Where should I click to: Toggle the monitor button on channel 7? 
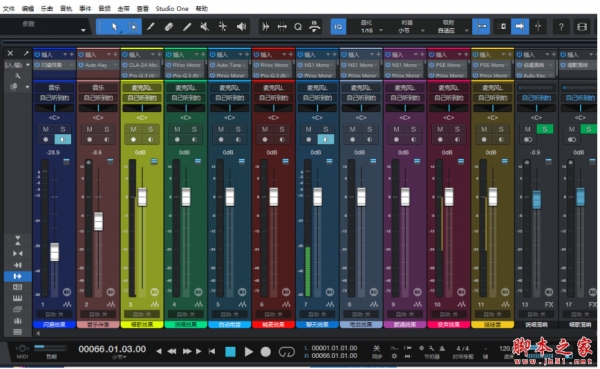click(326, 139)
